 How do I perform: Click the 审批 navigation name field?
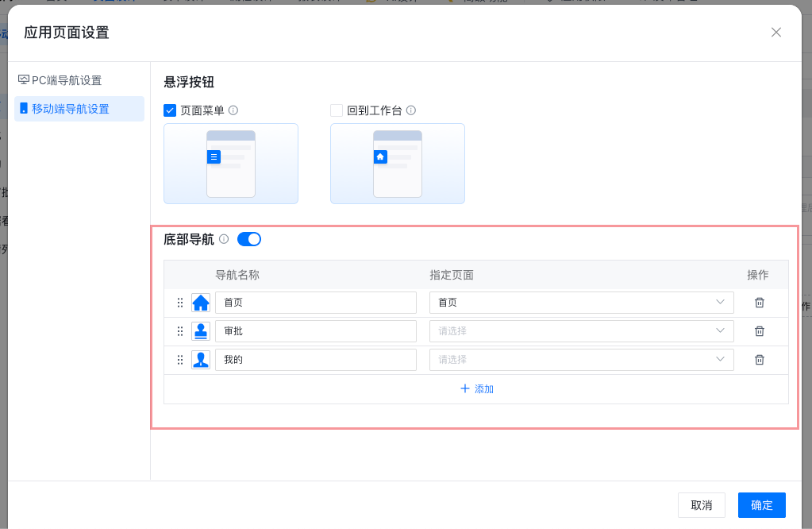315,331
